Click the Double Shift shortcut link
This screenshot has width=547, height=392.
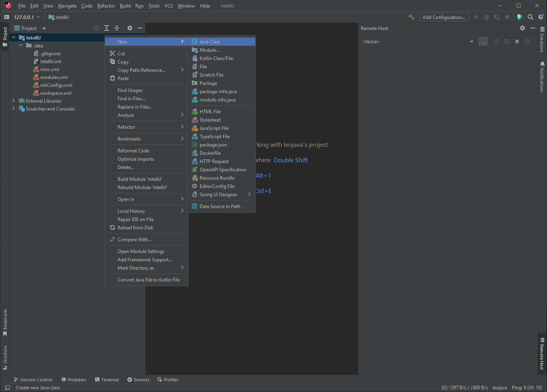[x=291, y=160]
